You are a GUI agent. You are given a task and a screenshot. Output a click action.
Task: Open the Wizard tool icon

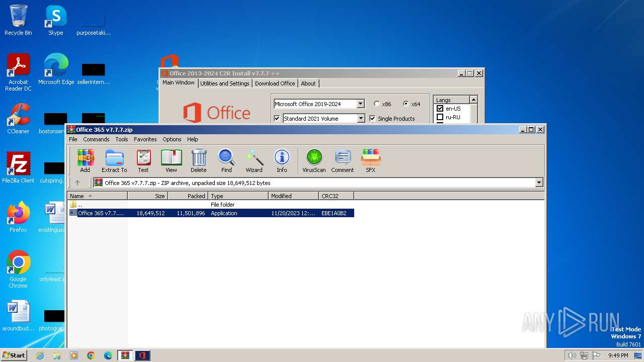pos(254,161)
